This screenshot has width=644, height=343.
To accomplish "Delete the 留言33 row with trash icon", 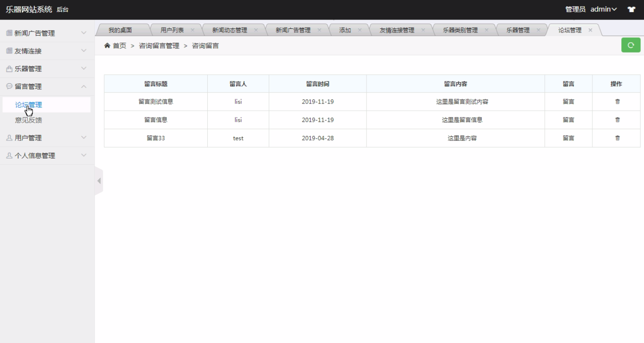I will coord(617,138).
